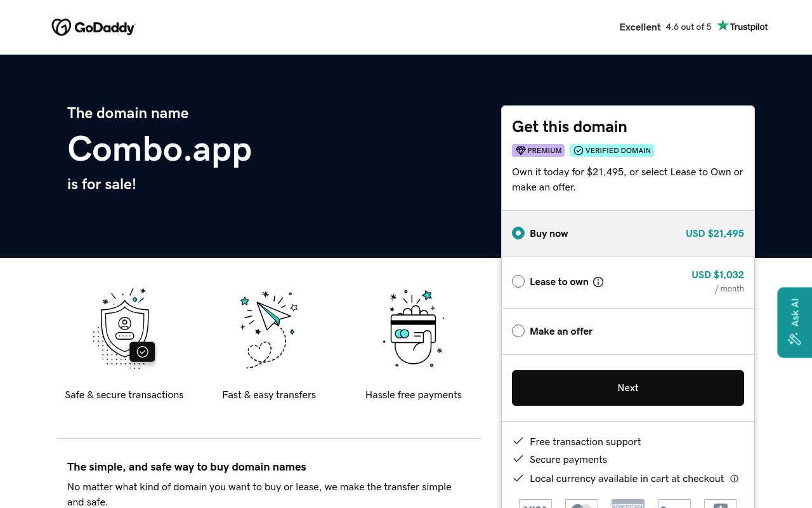Click the PREMIUM badge
The height and width of the screenshot is (508, 812).
pyautogui.click(x=538, y=150)
